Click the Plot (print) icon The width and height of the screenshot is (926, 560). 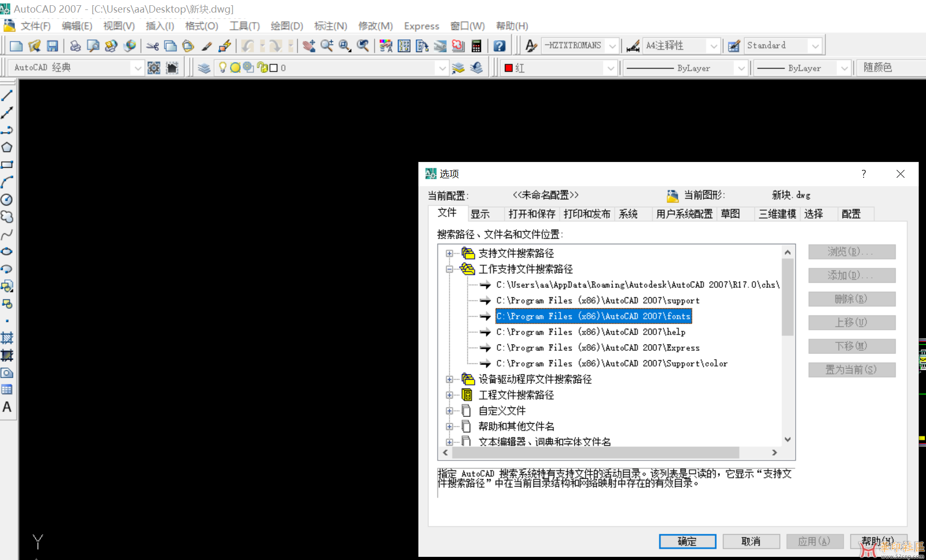click(76, 46)
